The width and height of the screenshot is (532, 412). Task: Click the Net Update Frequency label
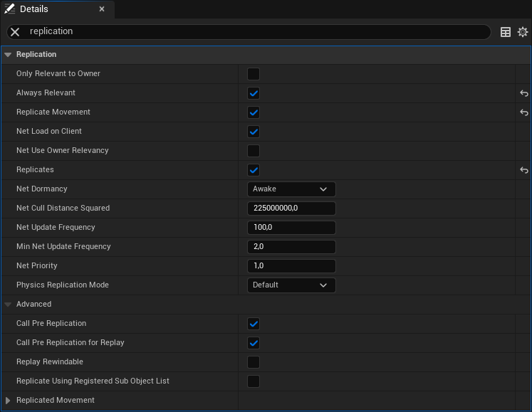[56, 227]
